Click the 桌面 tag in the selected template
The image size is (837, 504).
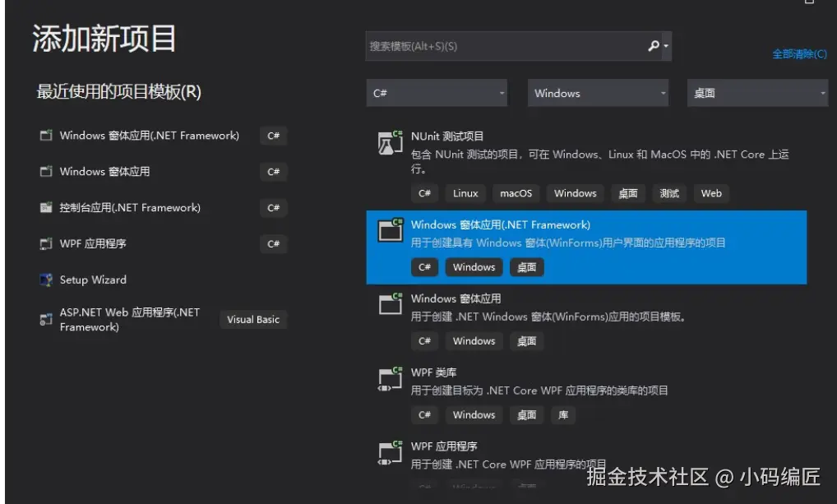coord(526,267)
